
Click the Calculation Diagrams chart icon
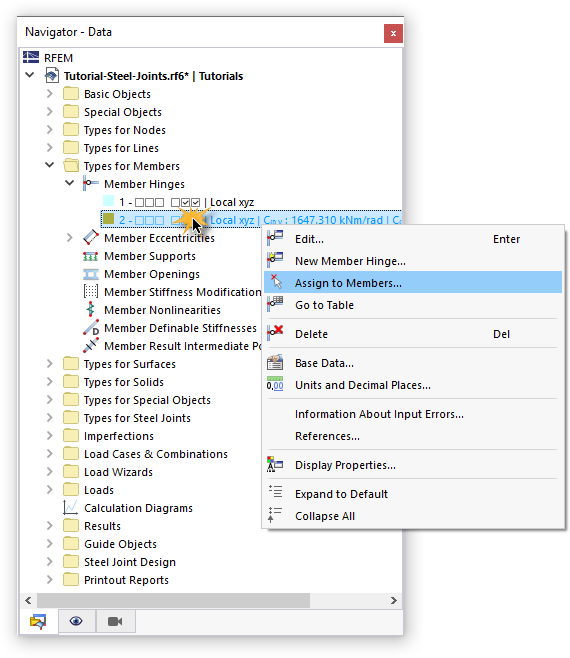[x=71, y=508]
